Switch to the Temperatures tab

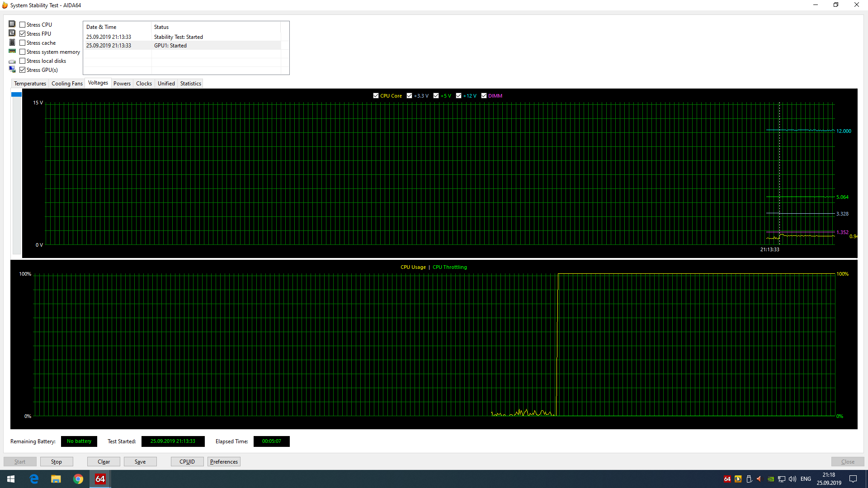tap(30, 84)
